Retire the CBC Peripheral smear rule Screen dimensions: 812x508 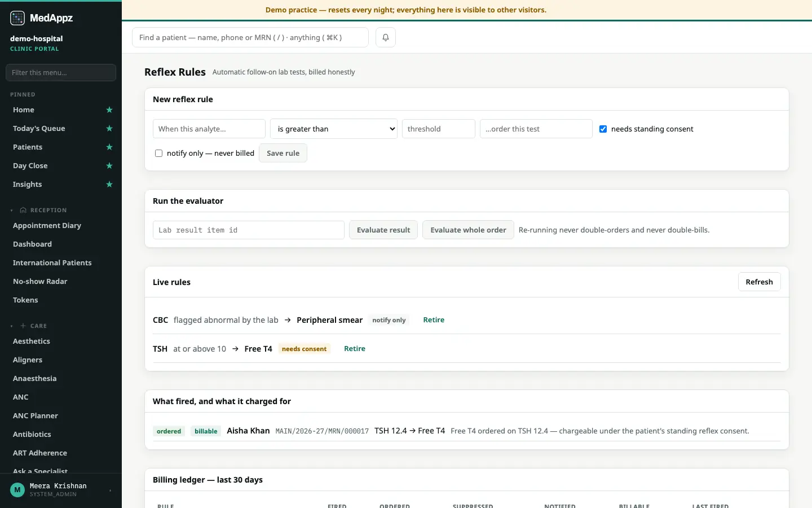pyautogui.click(x=434, y=320)
